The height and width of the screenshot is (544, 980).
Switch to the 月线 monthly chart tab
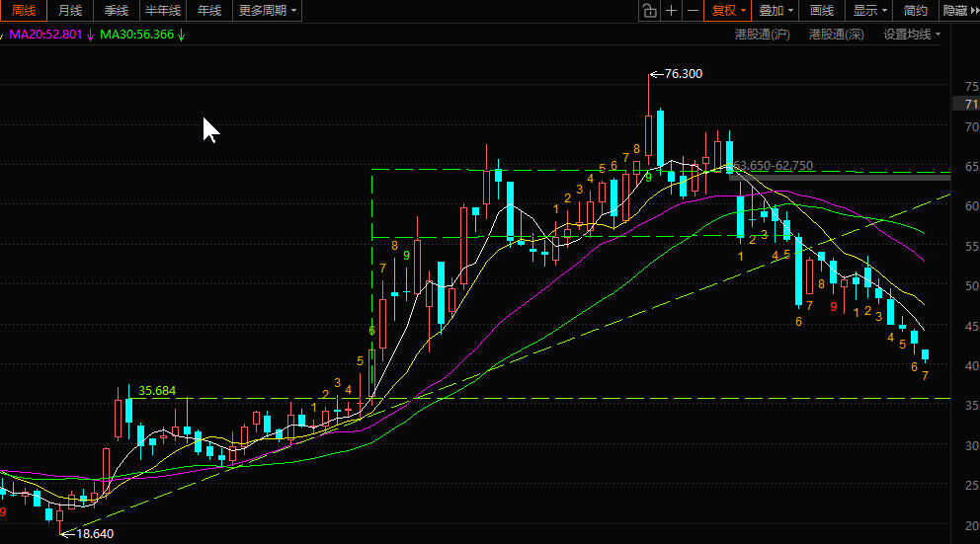[70, 11]
